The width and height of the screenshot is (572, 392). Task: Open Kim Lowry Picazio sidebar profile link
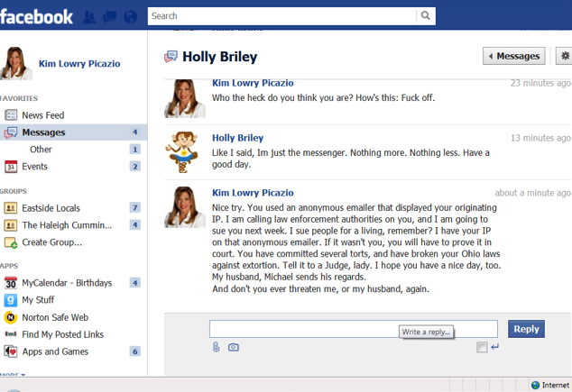coord(79,63)
